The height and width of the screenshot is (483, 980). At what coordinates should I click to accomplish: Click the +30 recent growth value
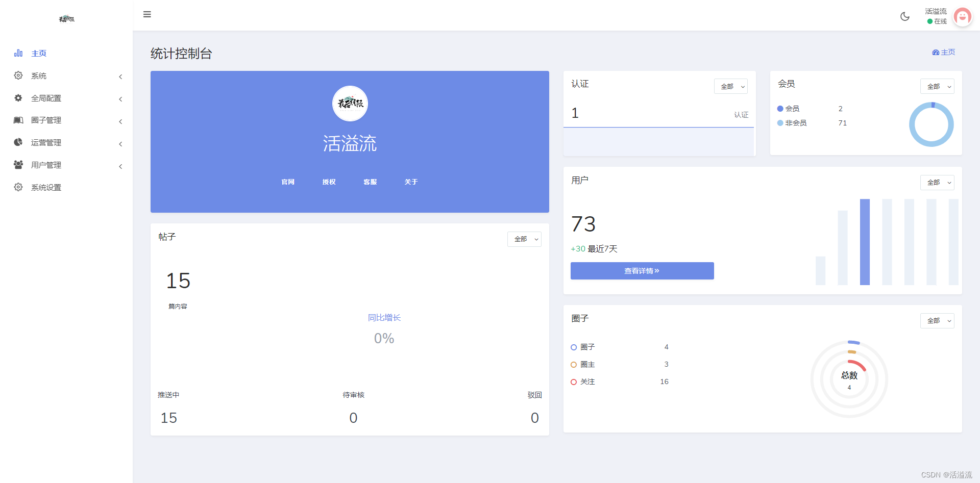578,249
